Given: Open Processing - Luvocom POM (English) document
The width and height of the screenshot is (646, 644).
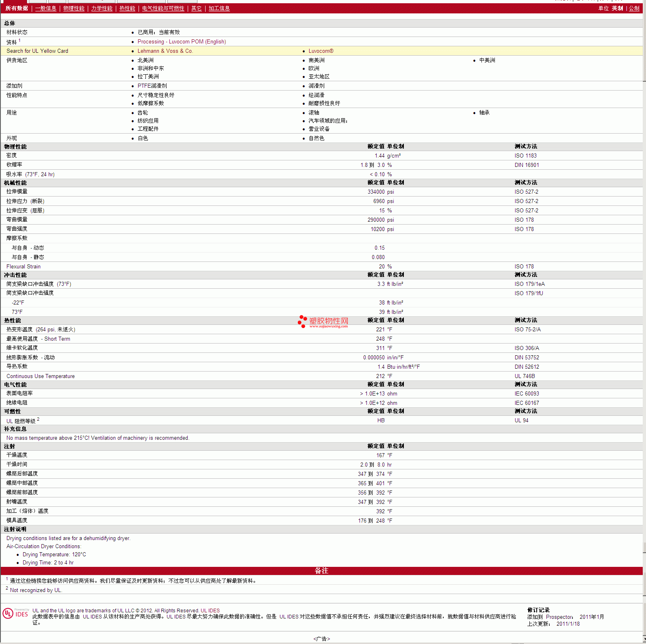Looking at the screenshot, I should pyautogui.click(x=182, y=42).
